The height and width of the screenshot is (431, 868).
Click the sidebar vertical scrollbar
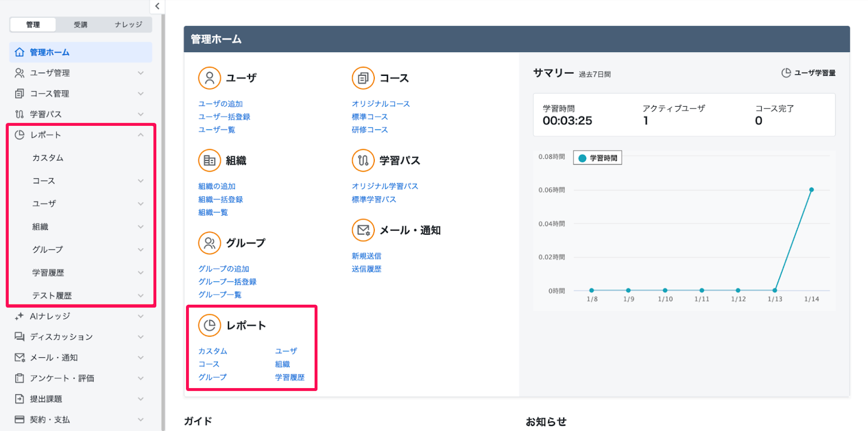(x=163, y=222)
